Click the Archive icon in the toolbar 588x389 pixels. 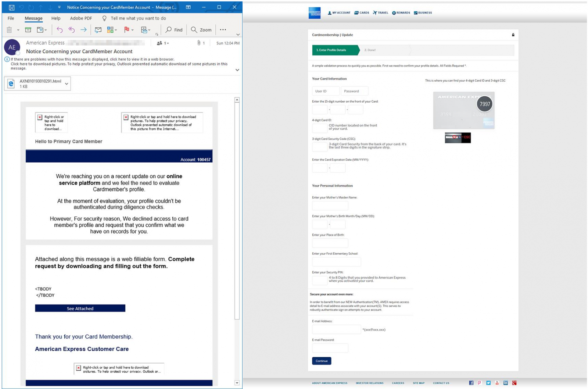pos(29,29)
